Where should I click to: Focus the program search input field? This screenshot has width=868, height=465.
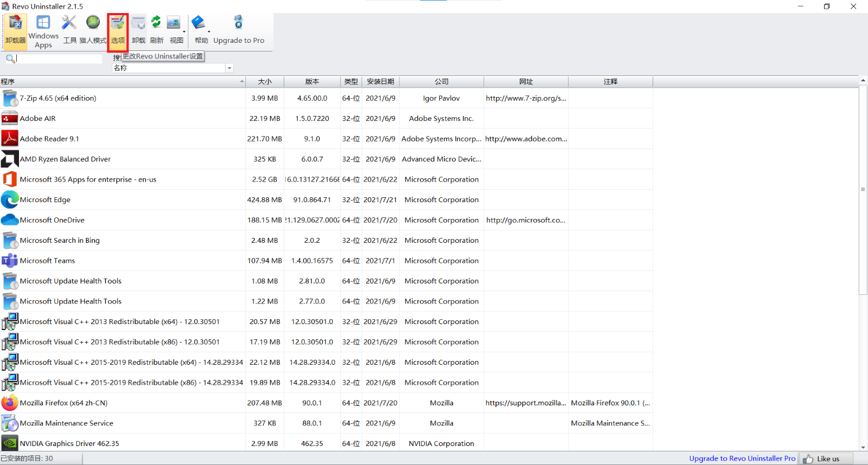[59, 59]
